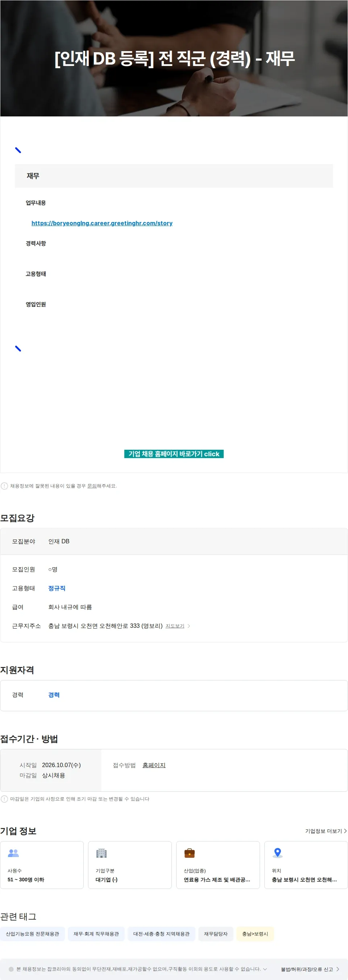
Task: Click the chevron next to 지도보기
Action: pyautogui.click(x=189, y=626)
